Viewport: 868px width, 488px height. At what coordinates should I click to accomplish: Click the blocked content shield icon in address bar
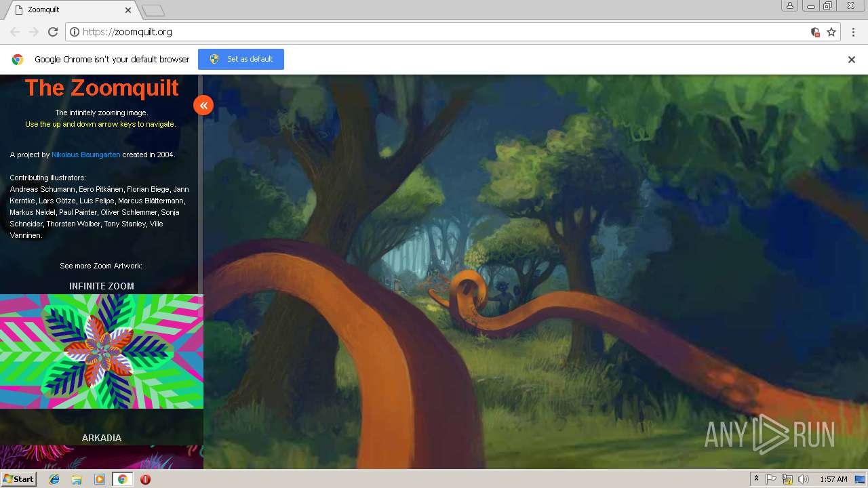pos(815,32)
